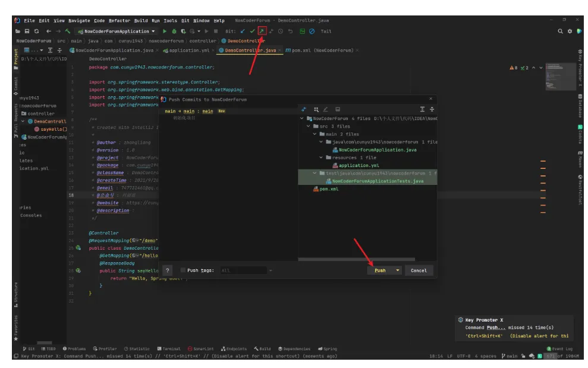Collapse the NowCoderForum root node in push dialog
Image resolution: width=588 pixels, height=368 pixels.
[x=302, y=118]
